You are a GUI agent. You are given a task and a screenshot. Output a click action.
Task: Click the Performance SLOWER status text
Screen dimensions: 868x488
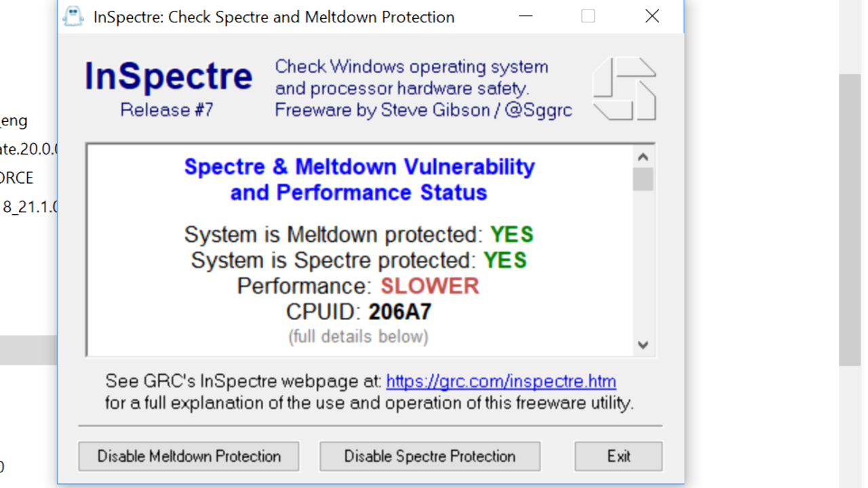pyautogui.click(x=430, y=286)
